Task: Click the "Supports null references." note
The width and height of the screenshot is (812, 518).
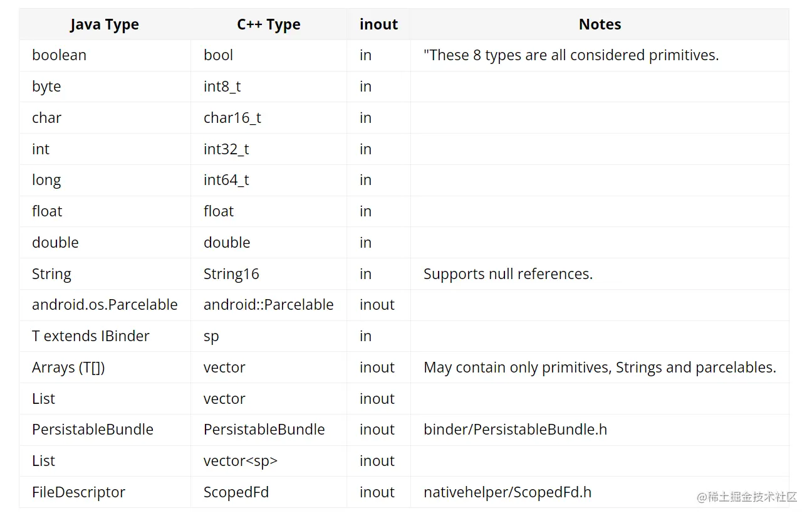Action: click(x=507, y=274)
